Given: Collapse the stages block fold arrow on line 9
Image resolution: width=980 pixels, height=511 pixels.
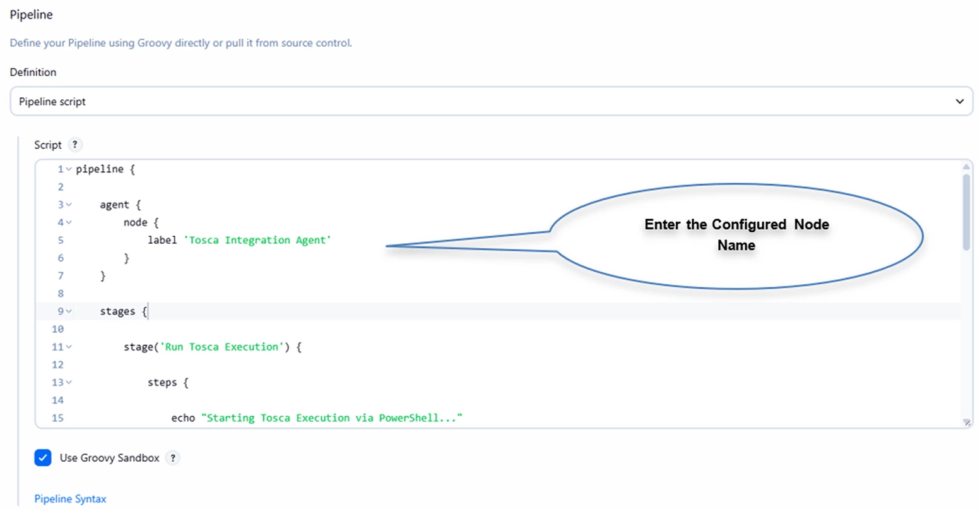Looking at the screenshot, I should 69,311.
